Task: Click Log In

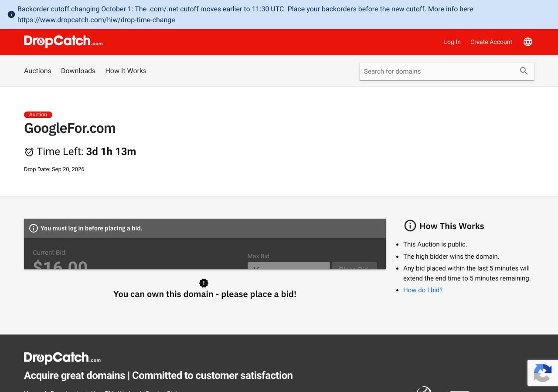Action: 452,42
